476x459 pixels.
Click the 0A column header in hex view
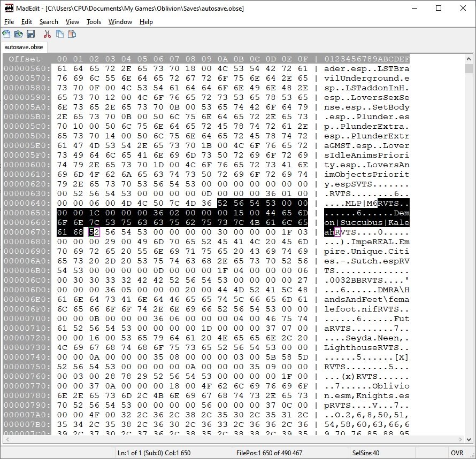pyautogui.click(x=222, y=59)
